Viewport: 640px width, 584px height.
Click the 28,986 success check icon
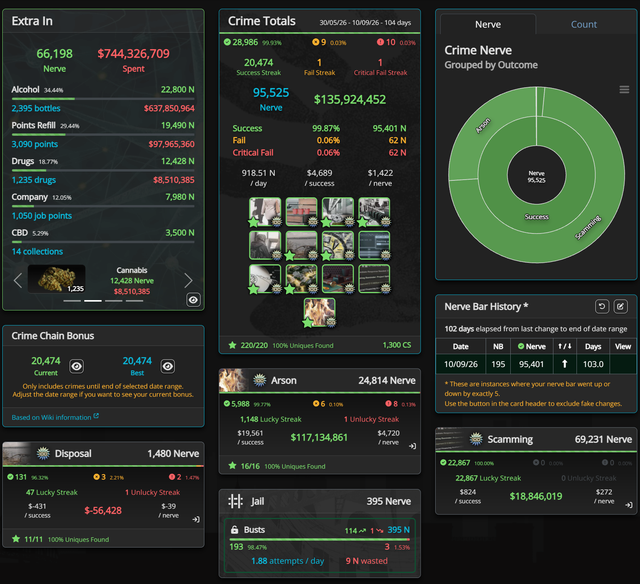(227, 42)
